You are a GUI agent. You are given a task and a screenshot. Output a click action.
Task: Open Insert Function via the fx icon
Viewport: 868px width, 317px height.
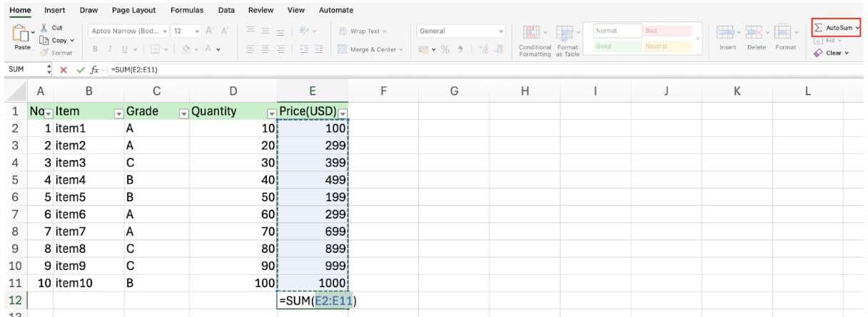point(94,69)
